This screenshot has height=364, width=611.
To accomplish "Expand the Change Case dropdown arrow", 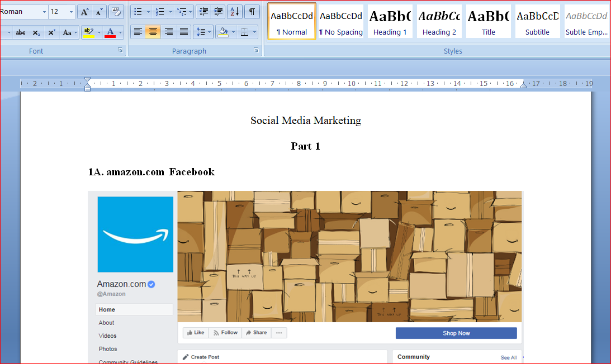I will click(75, 32).
